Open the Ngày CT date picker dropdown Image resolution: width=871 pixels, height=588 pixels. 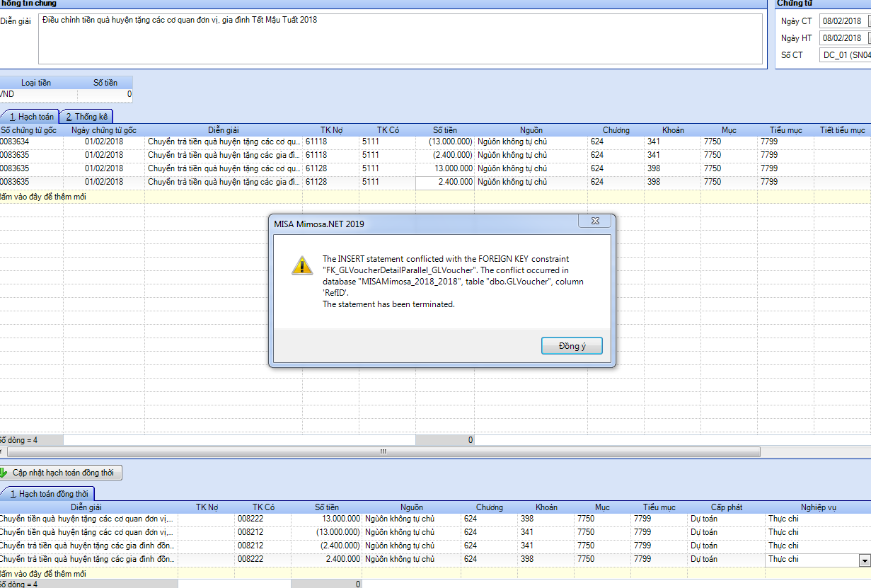[x=869, y=21]
